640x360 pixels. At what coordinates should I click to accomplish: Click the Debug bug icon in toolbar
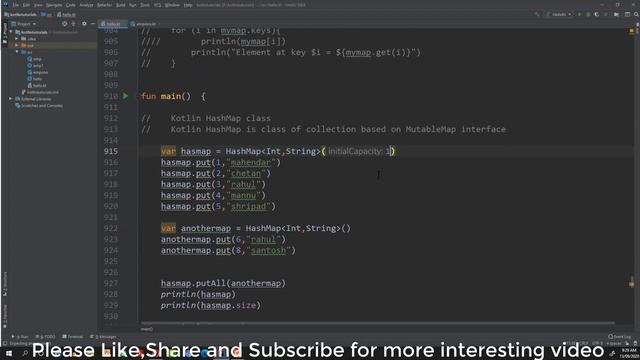588,14
